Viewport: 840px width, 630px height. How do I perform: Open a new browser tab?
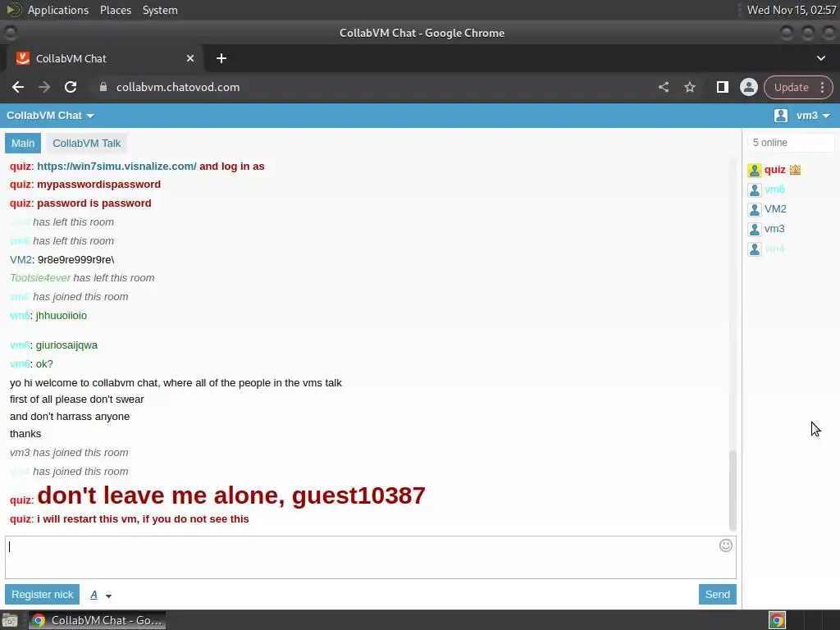pyautogui.click(x=221, y=58)
